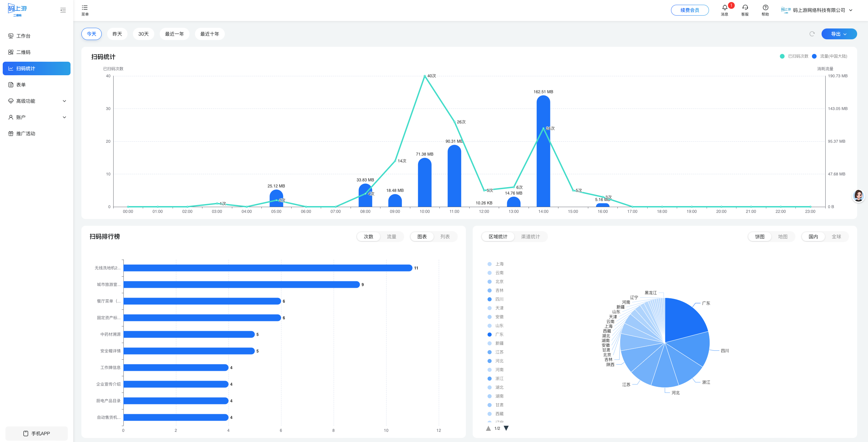Expand the 账户 sidebar menu
Viewport: 868px width, 442px height.
[37, 117]
